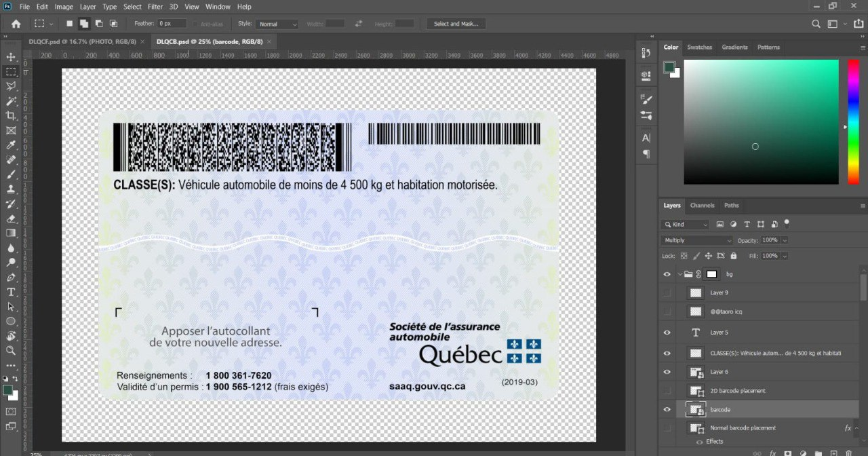Select the Move tool
868x456 pixels.
[x=11, y=56]
